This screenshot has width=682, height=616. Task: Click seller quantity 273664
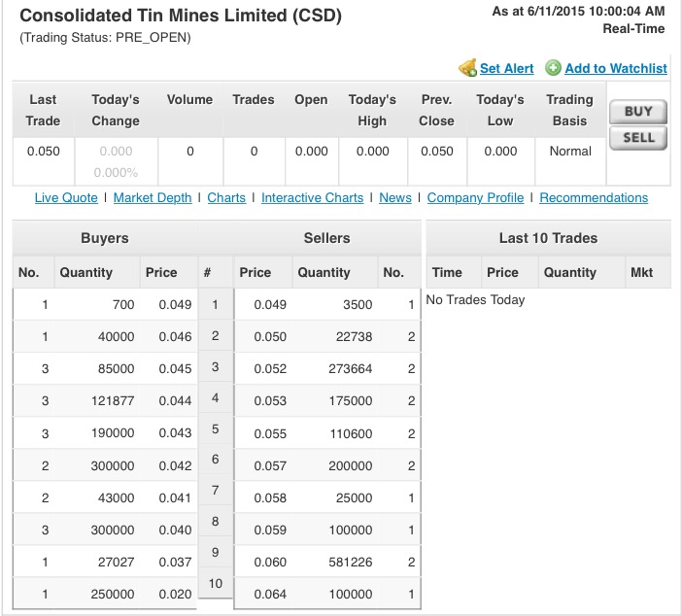(351, 369)
